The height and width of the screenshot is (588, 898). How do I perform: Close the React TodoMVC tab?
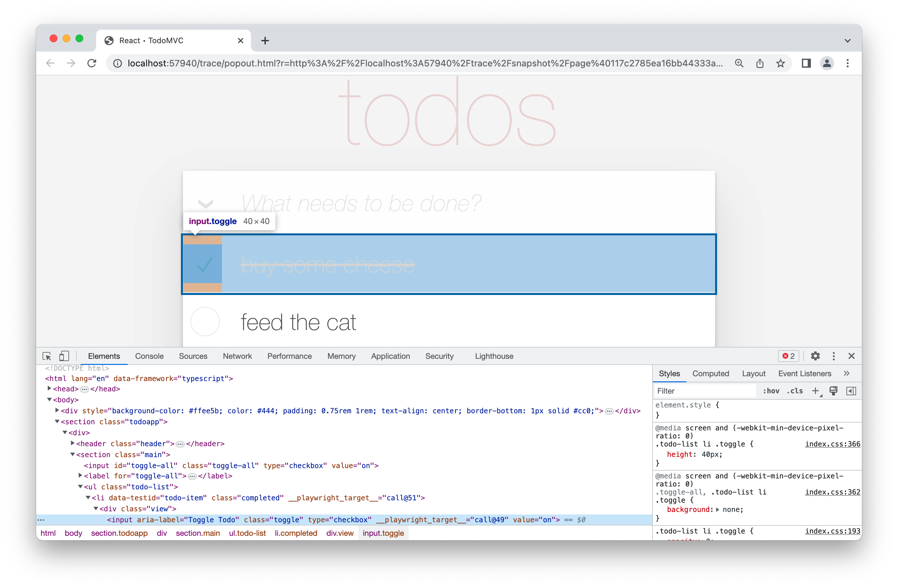tap(240, 40)
